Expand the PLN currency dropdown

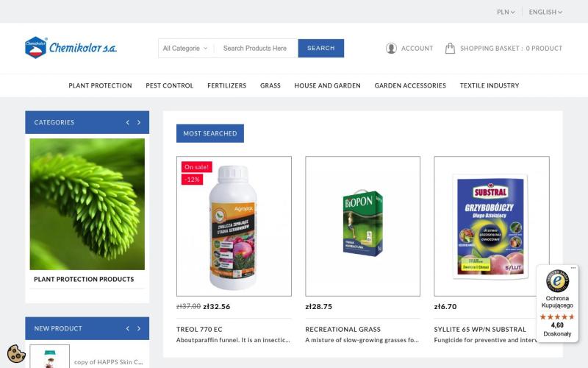(506, 12)
